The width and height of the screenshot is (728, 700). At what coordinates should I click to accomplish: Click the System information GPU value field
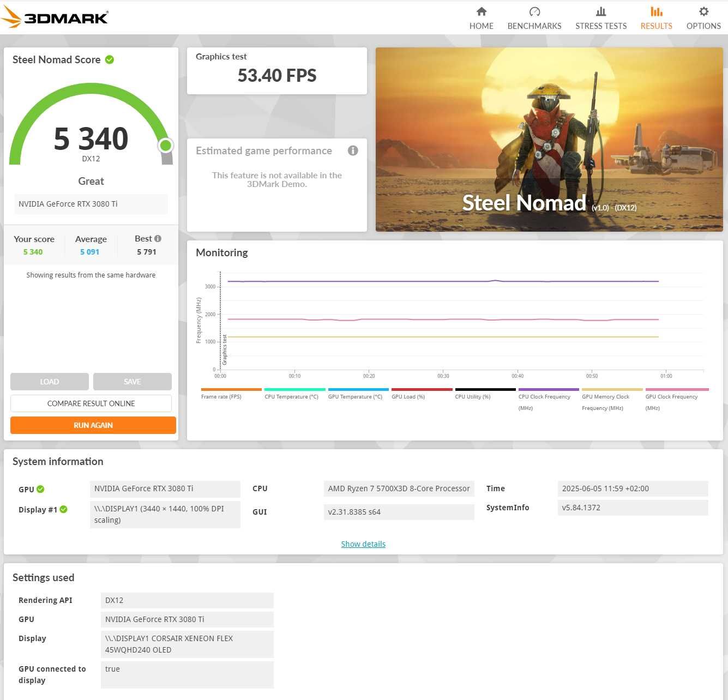click(165, 488)
